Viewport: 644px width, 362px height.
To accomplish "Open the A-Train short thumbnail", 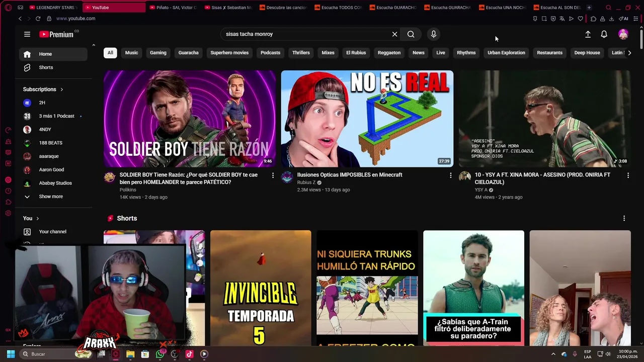I will pos(473,288).
